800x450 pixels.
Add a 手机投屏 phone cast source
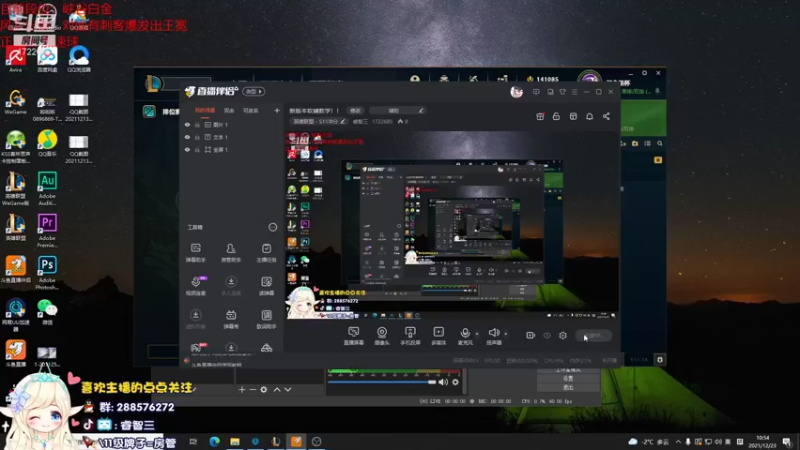point(410,336)
